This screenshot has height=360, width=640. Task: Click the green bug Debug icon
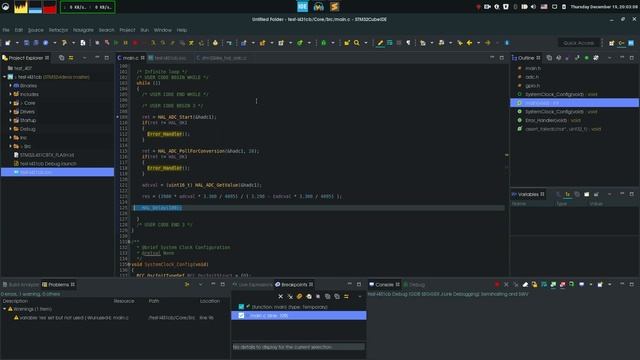pyautogui.click(x=324, y=43)
